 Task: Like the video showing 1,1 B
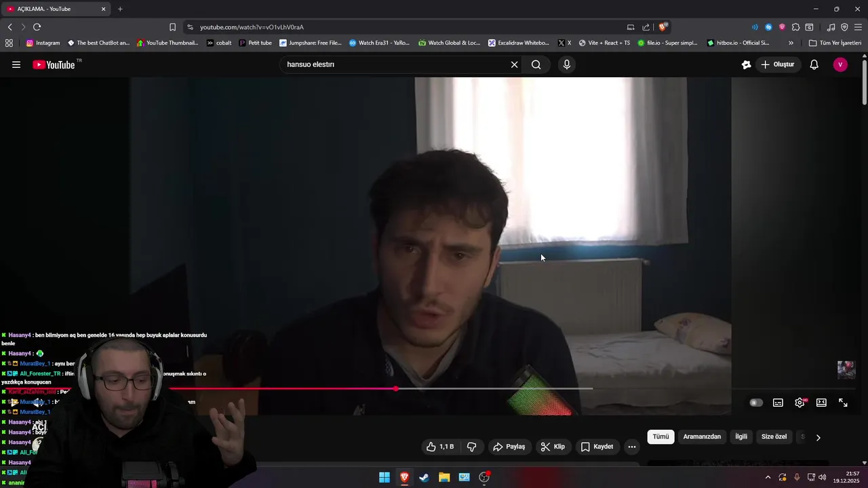(440, 447)
